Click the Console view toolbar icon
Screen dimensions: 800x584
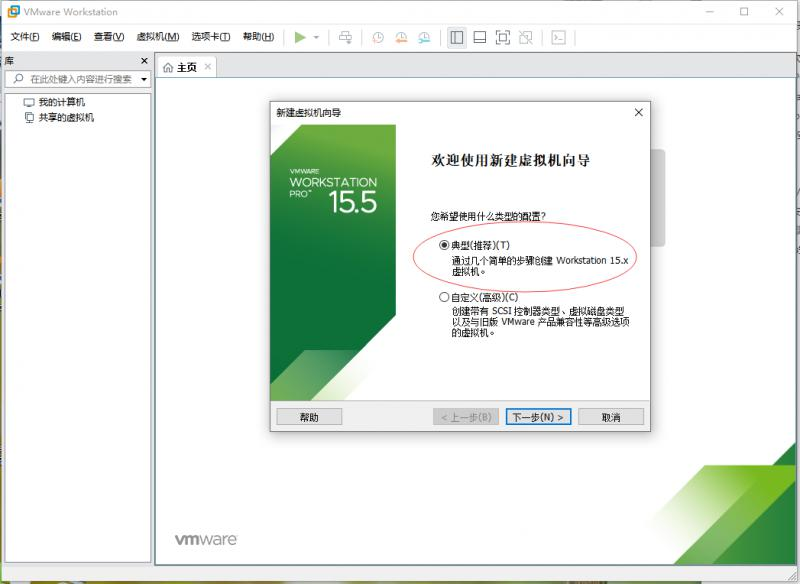(x=559, y=37)
